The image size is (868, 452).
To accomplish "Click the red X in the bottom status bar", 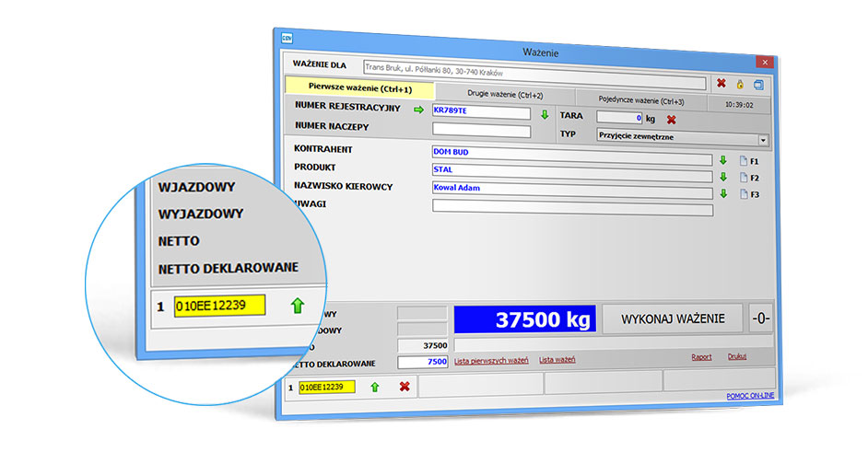I will click(x=404, y=388).
